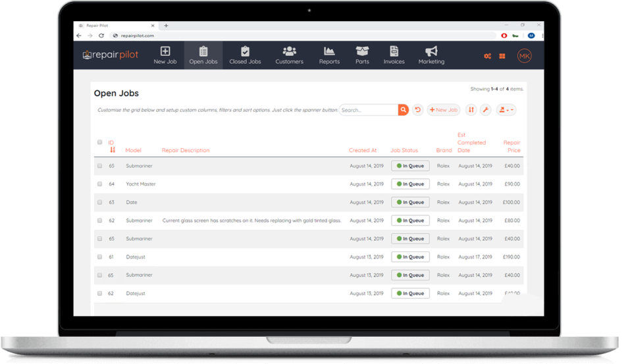Image resolution: width=632 pixels, height=364 pixels.
Task: Sort by the Created At column header
Action: (363, 150)
